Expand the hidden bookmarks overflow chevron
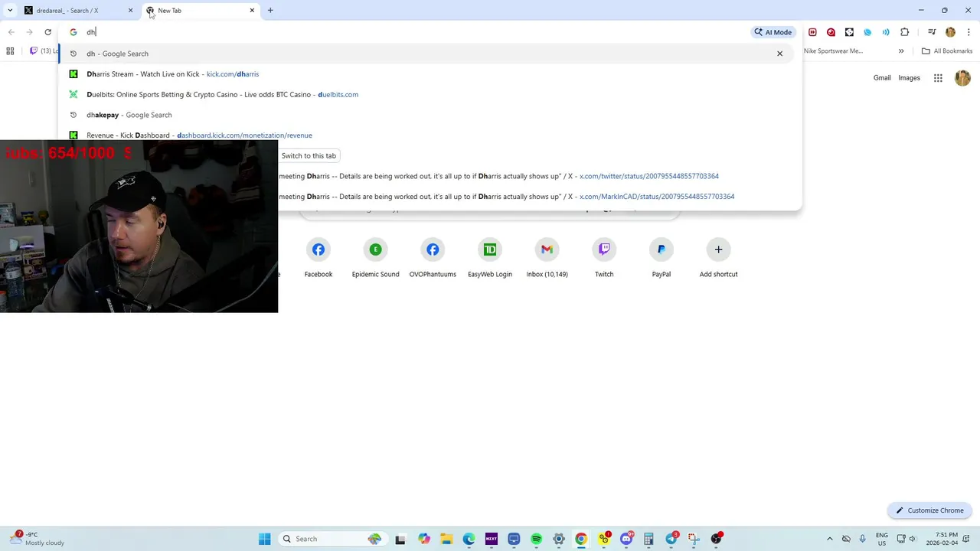The image size is (980, 551). pos(901,51)
